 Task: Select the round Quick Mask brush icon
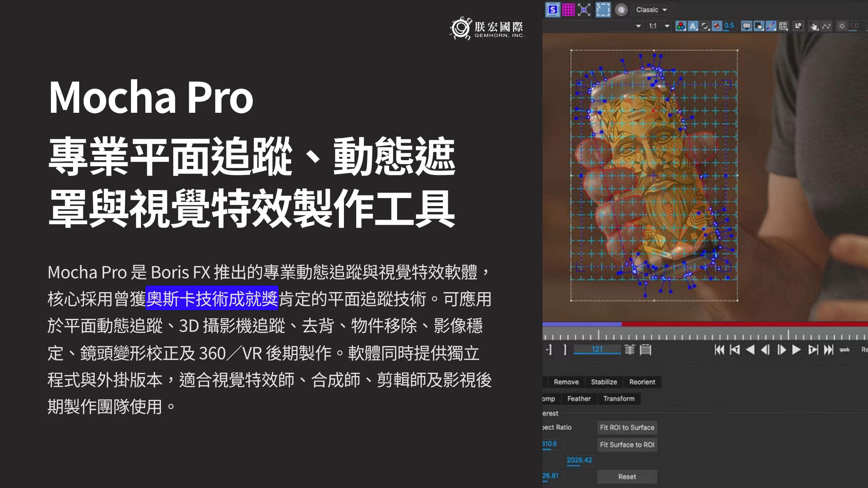621,10
